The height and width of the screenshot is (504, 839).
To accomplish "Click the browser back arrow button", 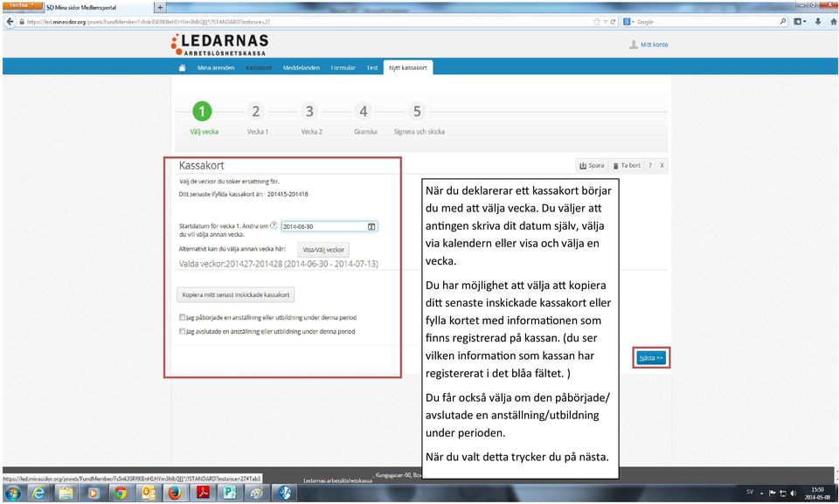I will pyautogui.click(x=10, y=22).
